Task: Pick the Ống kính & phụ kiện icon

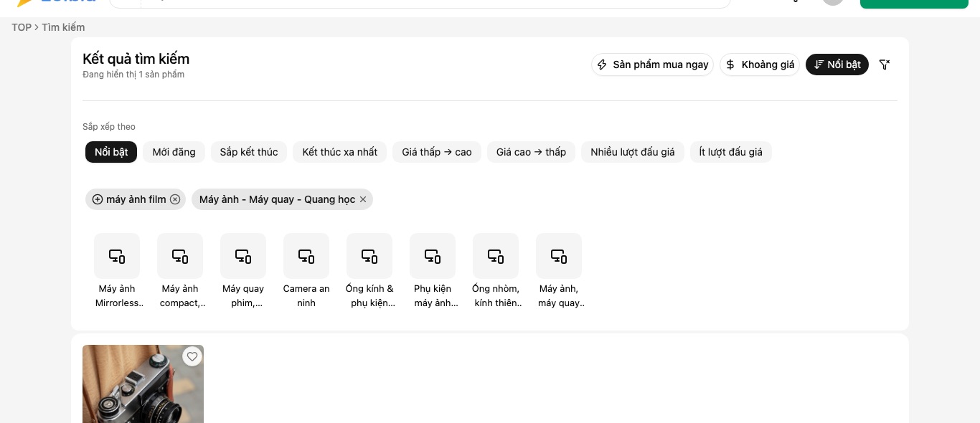Action: point(369,256)
